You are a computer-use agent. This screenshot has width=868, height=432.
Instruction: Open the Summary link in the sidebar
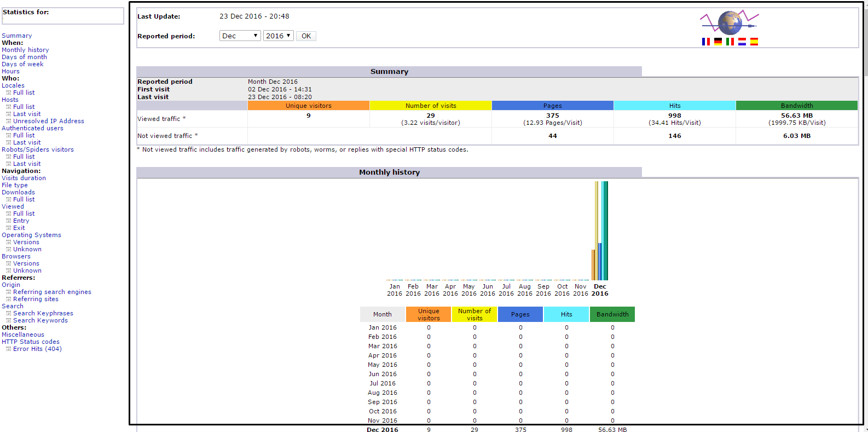pos(17,36)
